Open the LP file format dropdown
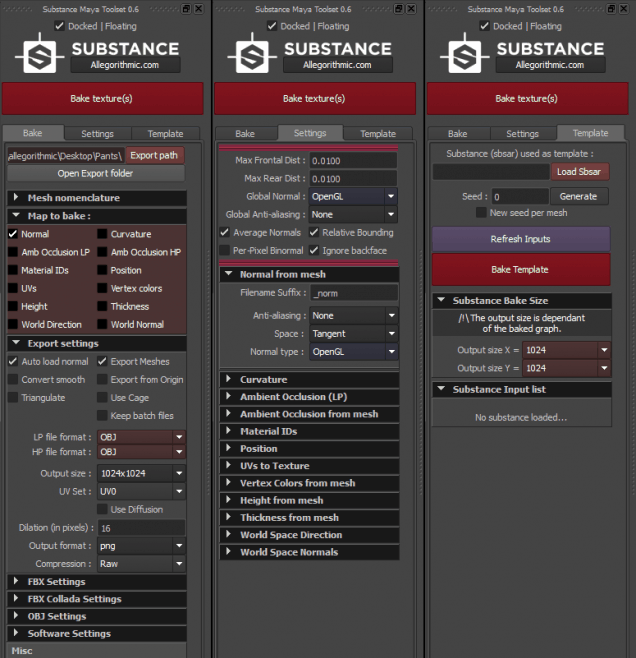This screenshot has height=658, width=636. click(141, 437)
